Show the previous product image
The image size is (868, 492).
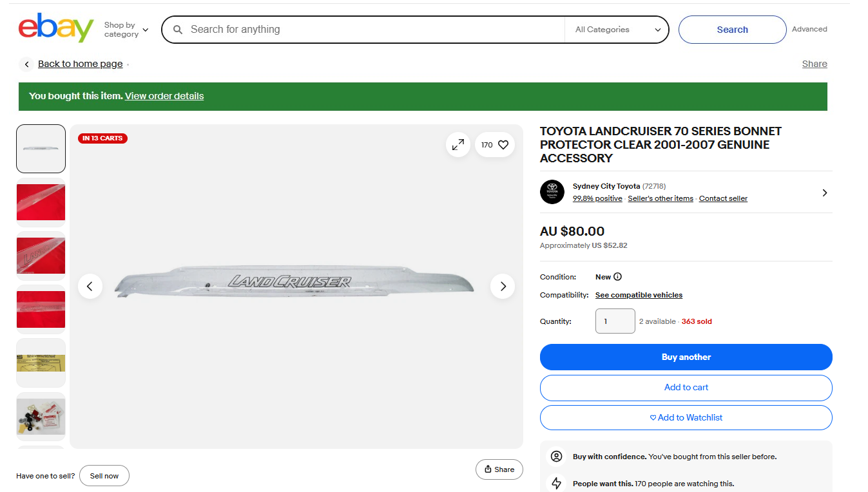coord(90,286)
